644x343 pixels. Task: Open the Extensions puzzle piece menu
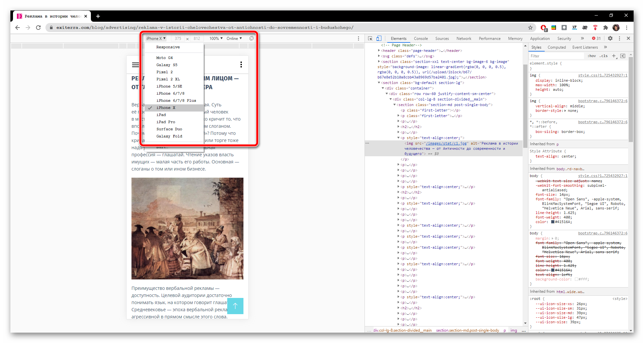[x=606, y=28]
